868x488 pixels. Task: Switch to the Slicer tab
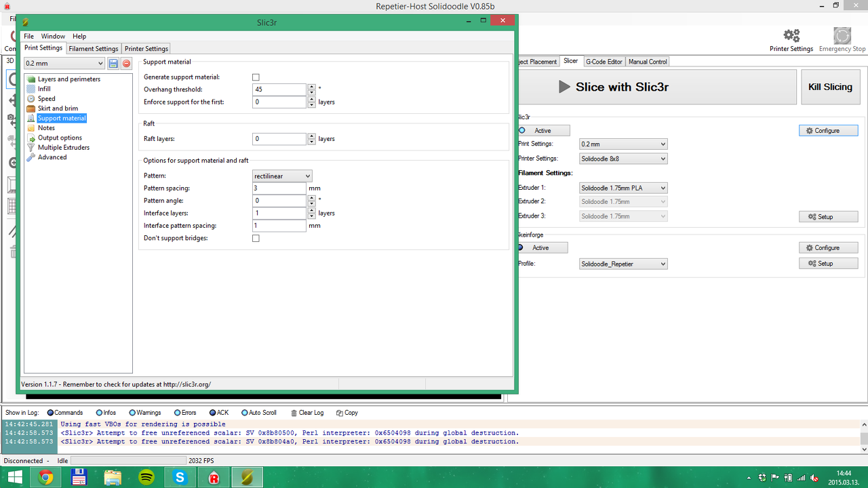coord(571,61)
